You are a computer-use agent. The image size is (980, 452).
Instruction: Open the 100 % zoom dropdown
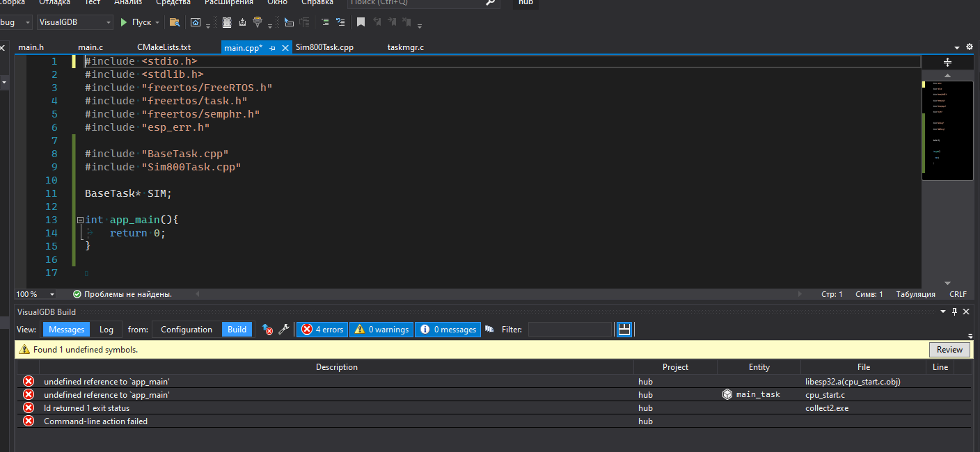tap(52, 295)
